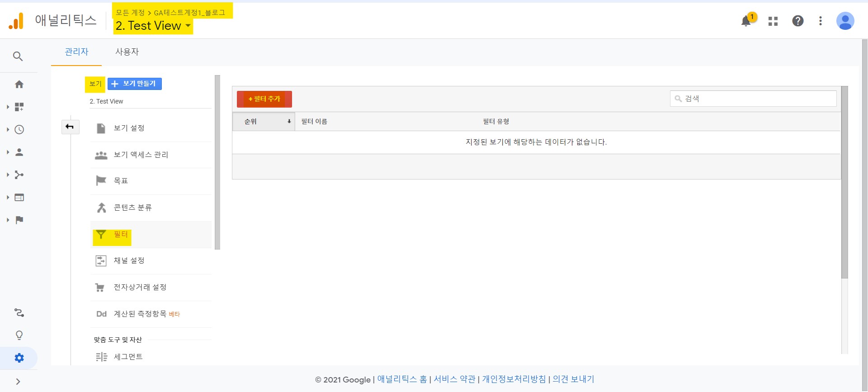Viewport: 868px width, 392px height.
Task: Click the 필터 유형 column header
Action: click(x=496, y=122)
